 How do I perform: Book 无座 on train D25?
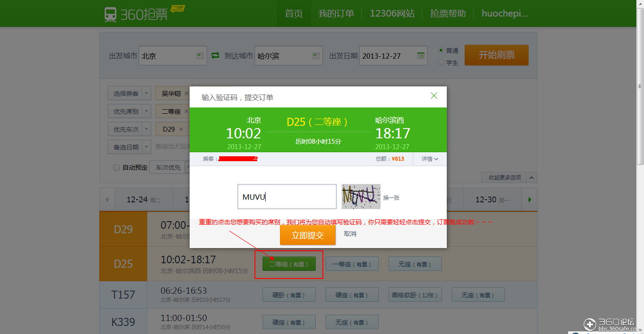click(415, 264)
